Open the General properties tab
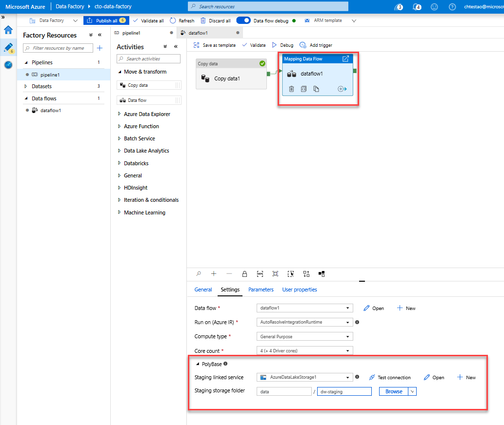 pos(203,290)
